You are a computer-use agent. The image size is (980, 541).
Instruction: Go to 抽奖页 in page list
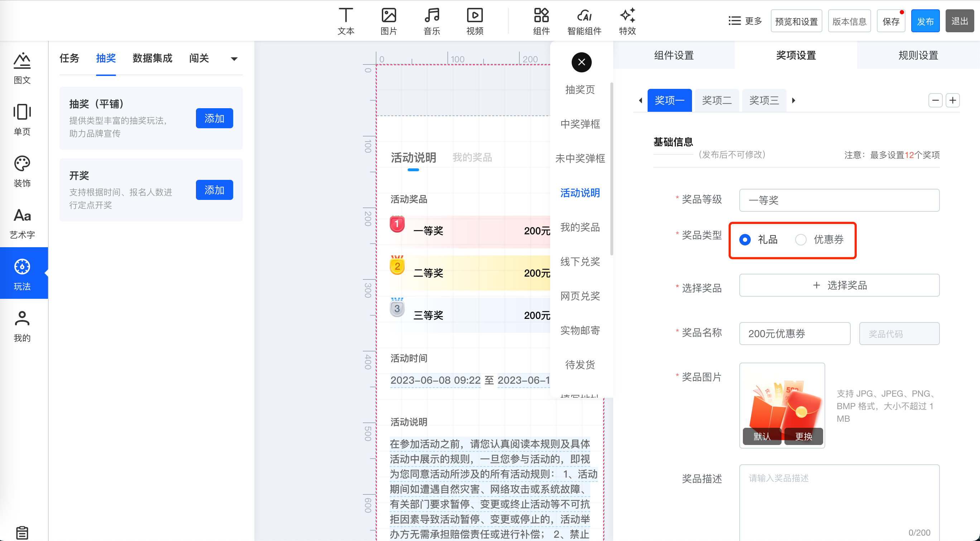pos(580,90)
